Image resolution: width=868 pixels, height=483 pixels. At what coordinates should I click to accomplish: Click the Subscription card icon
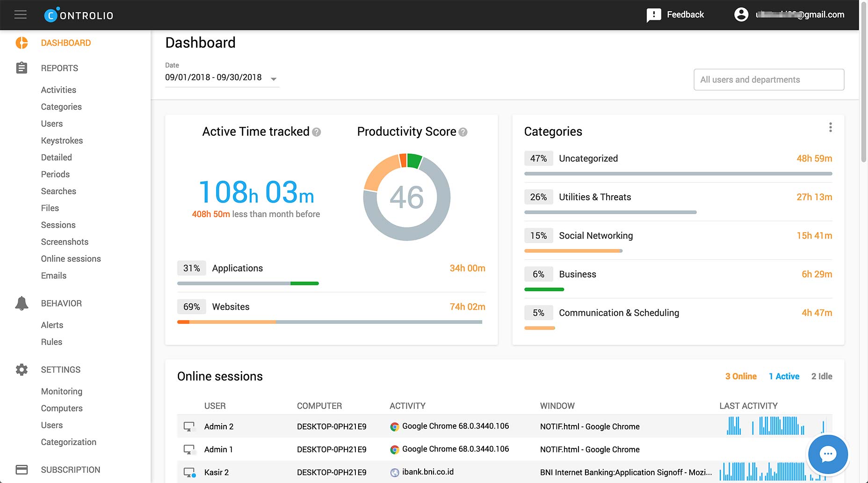click(x=22, y=469)
